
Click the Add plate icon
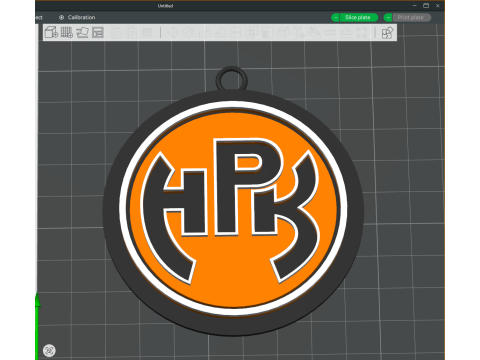point(67,32)
